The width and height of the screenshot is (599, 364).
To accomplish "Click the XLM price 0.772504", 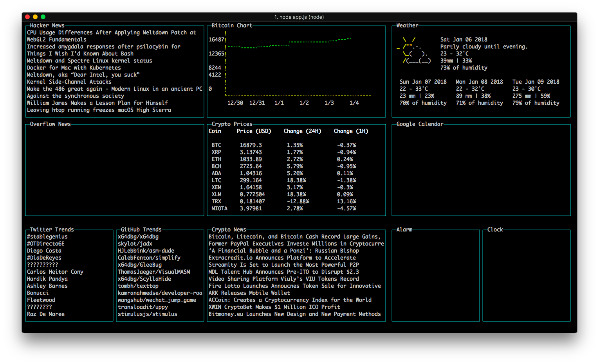I will pos(253,194).
